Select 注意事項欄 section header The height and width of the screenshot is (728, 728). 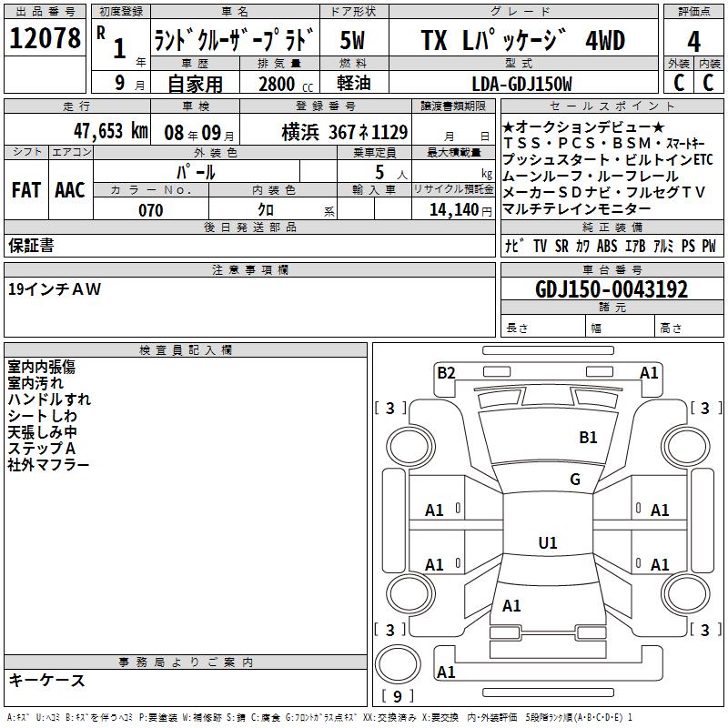(249, 269)
